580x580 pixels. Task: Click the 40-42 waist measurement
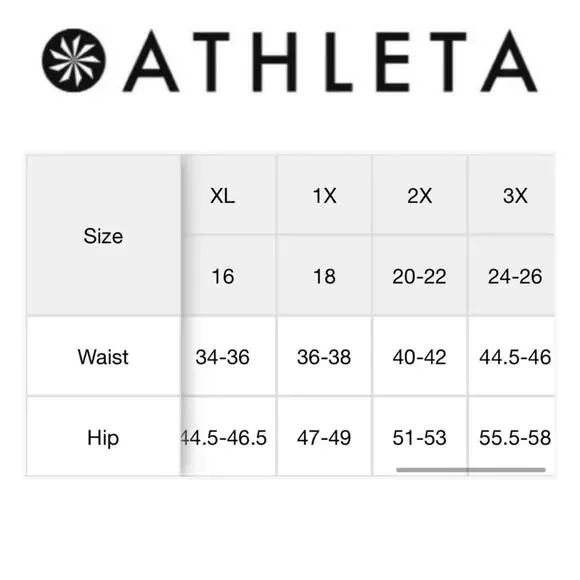pos(420,357)
